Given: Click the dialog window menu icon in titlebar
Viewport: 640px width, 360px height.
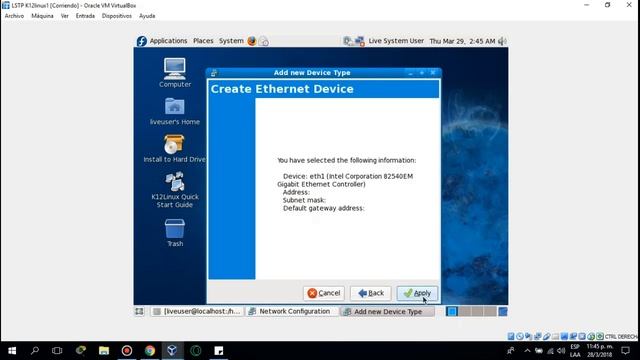Looking at the screenshot, I should click(214, 73).
